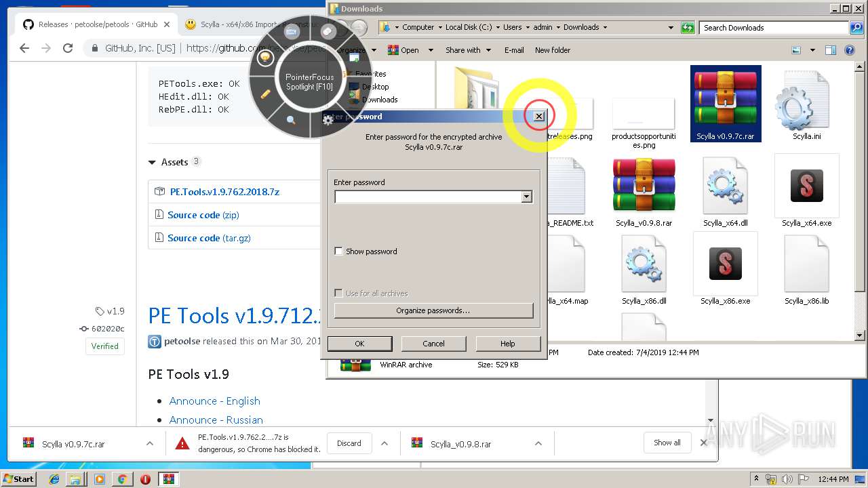Download PE.Tools.v1.9.762.2018.7z asset
The height and width of the screenshot is (488, 868).
[x=224, y=192]
